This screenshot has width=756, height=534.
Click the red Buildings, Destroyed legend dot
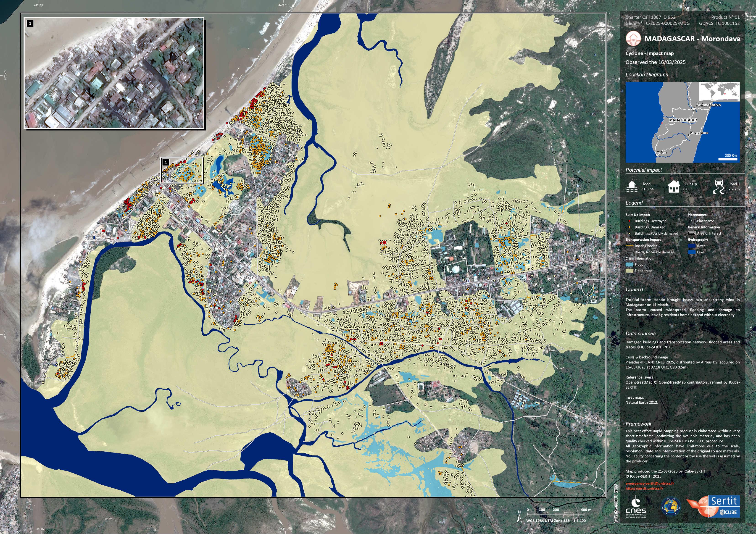pyautogui.click(x=629, y=221)
